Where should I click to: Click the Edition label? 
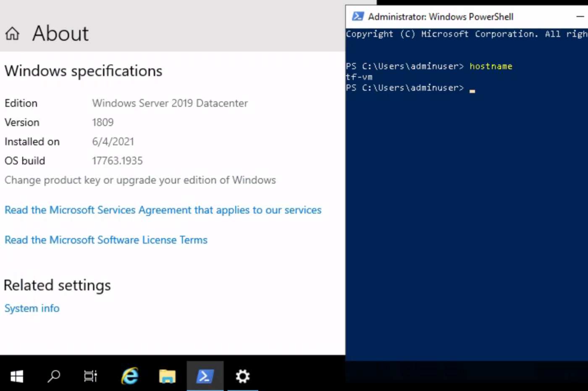(x=21, y=103)
